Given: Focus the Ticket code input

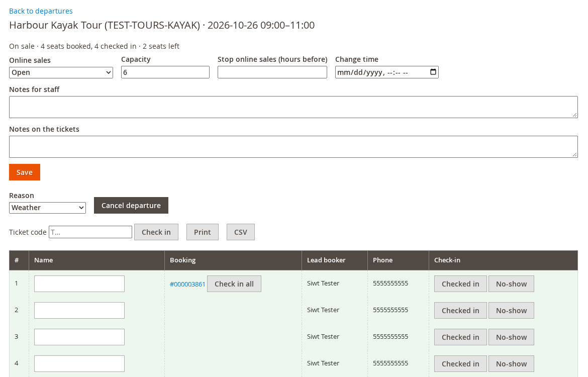Looking at the screenshot, I should (x=90, y=232).
